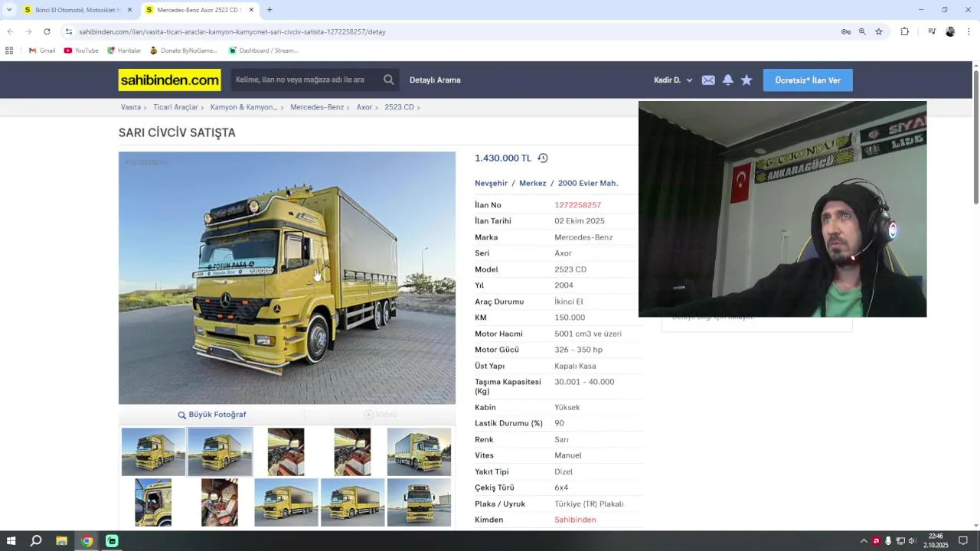Open the tab search dropdown arrow

pos(9,10)
